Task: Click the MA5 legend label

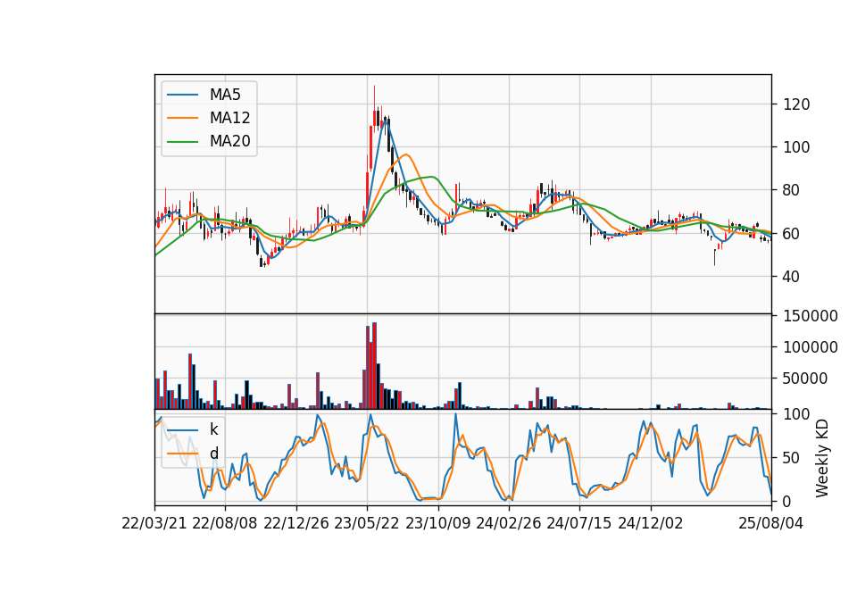Action: click(225, 95)
